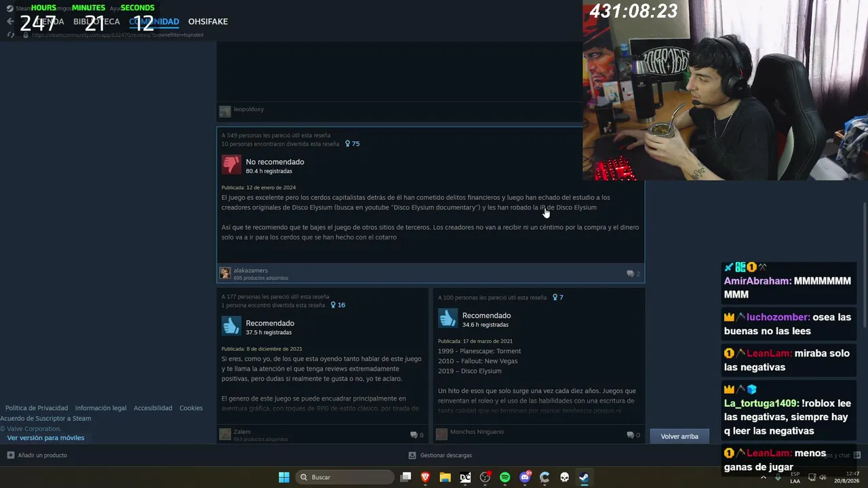Image resolution: width=868 pixels, height=488 pixels.
Task: Click the date Publicada: 17 de marzo de 2021
Action: [x=475, y=342]
